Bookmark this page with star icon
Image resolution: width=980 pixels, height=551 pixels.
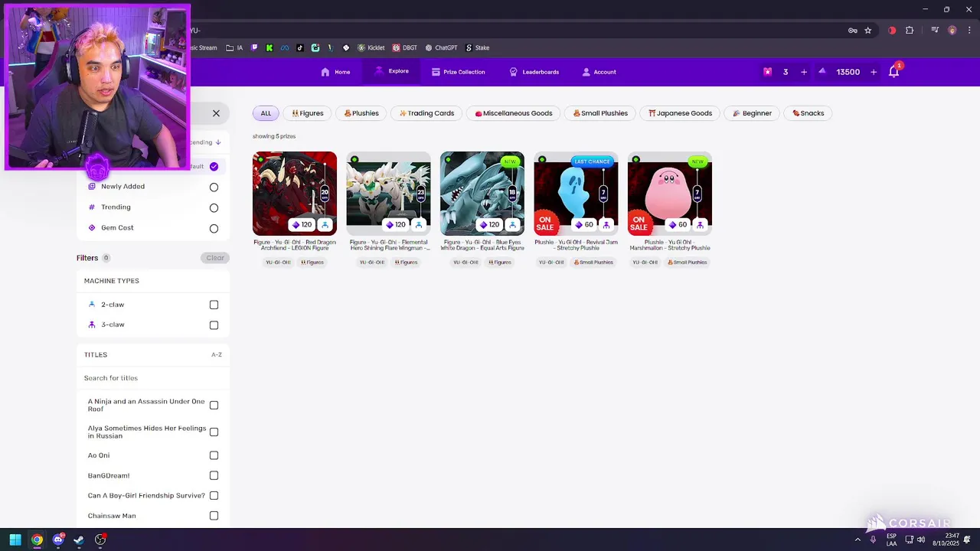pos(868,31)
